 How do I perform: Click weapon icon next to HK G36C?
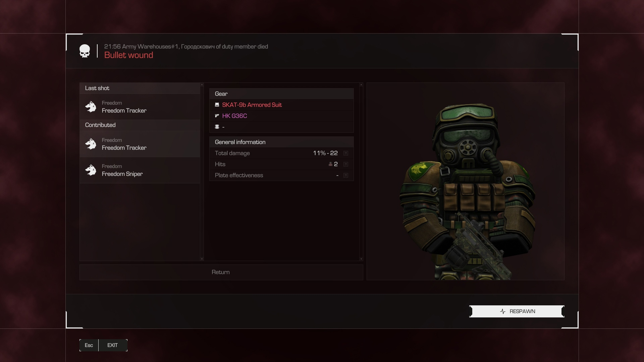coord(217,116)
